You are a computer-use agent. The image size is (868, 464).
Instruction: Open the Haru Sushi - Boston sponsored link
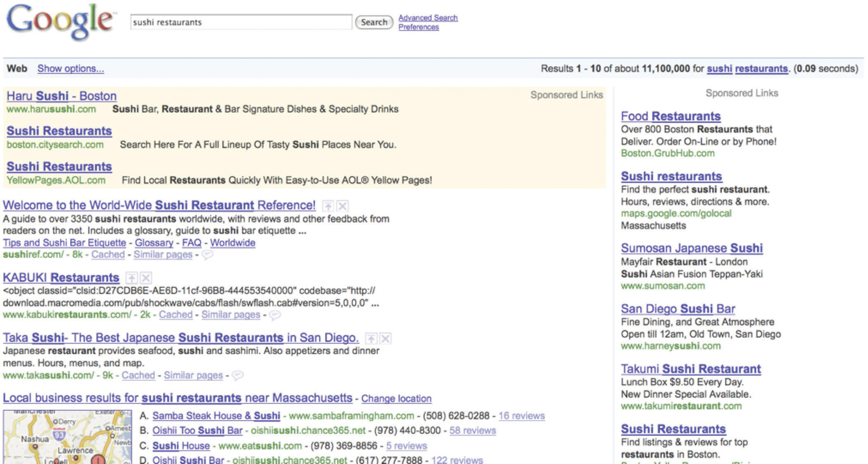[62, 96]
